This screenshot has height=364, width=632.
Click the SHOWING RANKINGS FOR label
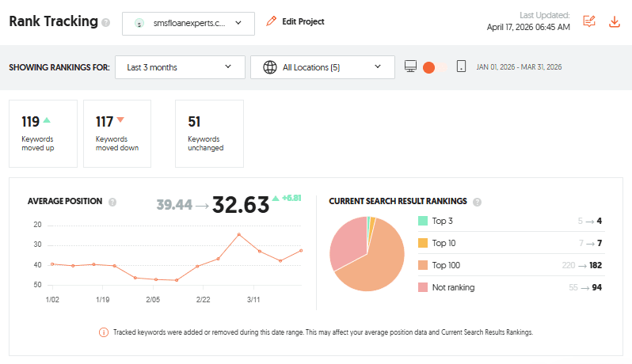click(59, 67)
